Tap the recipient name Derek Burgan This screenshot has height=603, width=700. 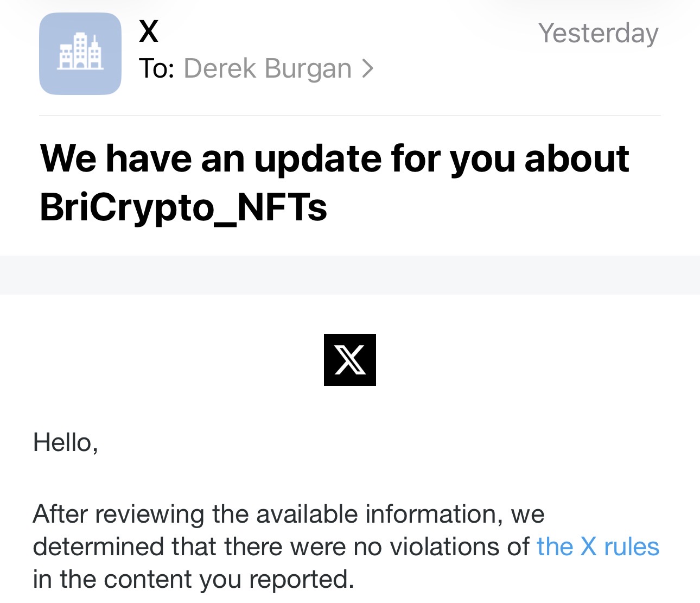click(268, 68)
